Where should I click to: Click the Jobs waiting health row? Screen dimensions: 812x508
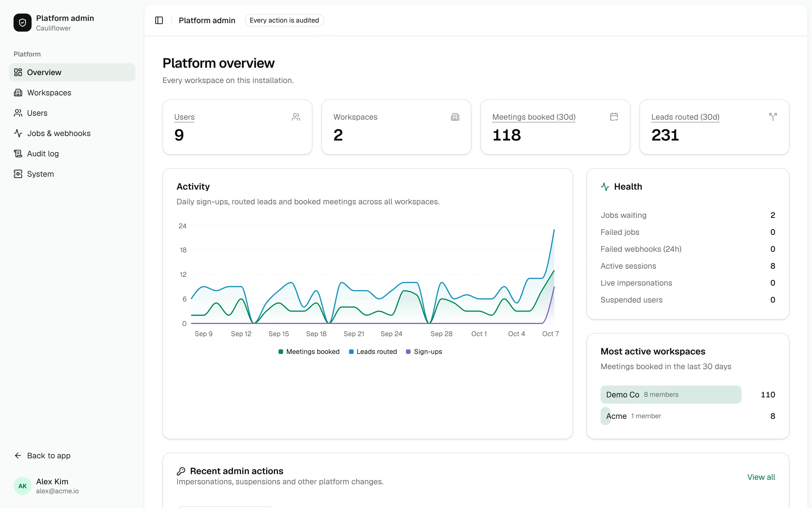pyautogui.click(x=688, y=215)
